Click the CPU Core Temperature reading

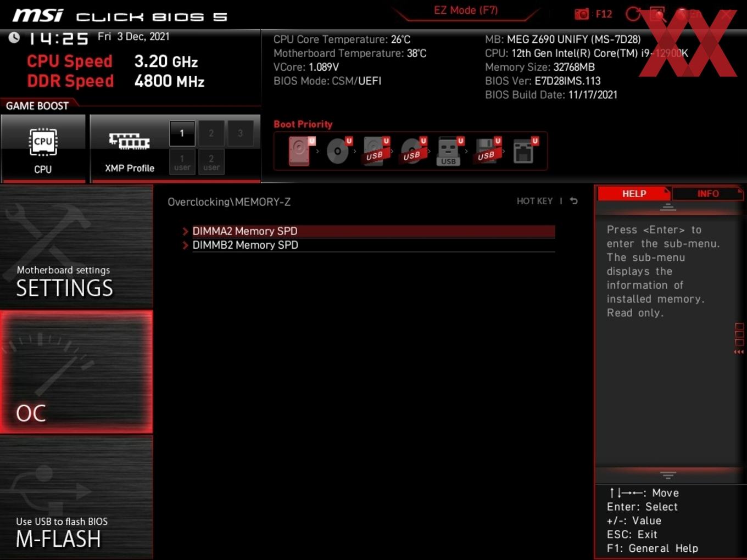[x=342, y=40]
